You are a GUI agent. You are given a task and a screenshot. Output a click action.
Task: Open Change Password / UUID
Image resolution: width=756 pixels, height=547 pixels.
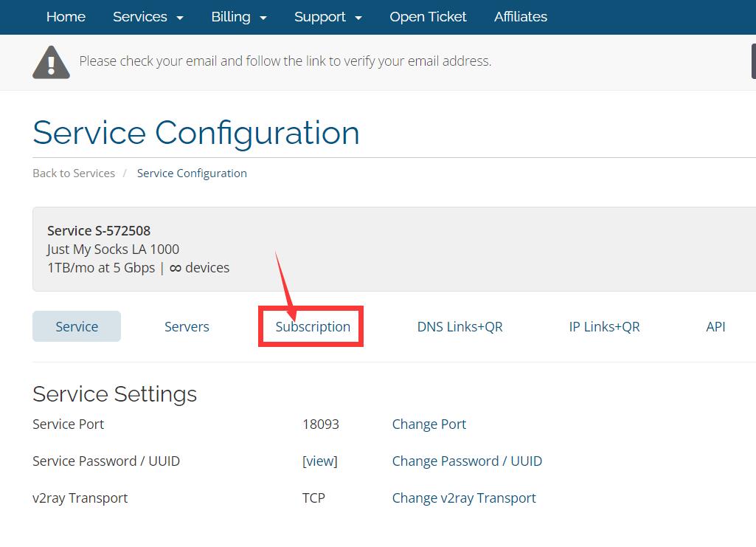pos(467,461)
